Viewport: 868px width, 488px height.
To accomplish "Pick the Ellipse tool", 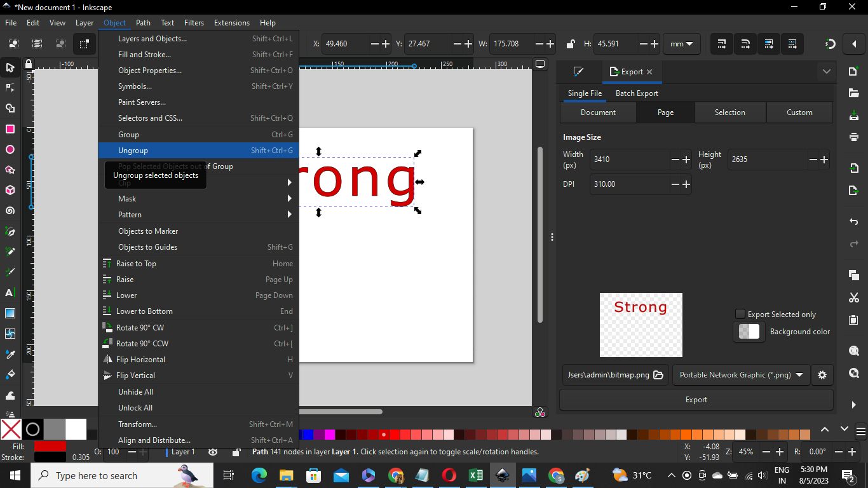I will tap(10, 149).
